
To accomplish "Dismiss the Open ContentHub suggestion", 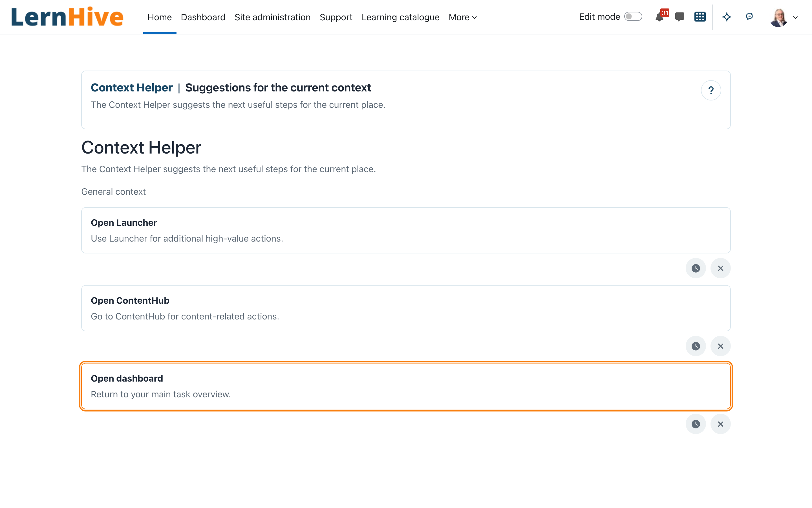I will (720, 346).
